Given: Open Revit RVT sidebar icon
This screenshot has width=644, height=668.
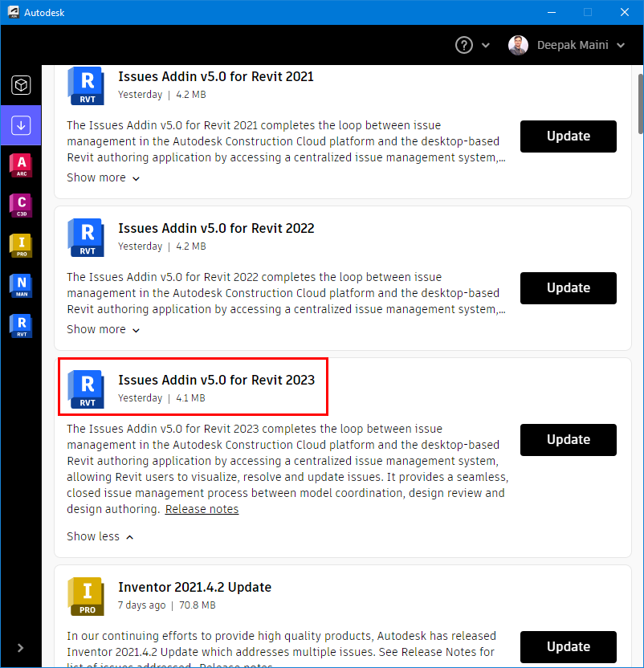Looking at the screenshot, I should point(22,326).
